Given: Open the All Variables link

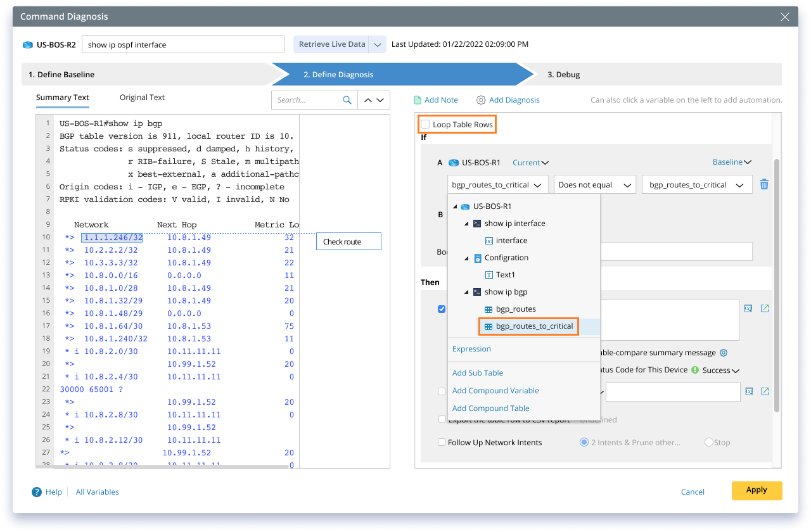Looking at the screenshot, I should tap(98, 492).
